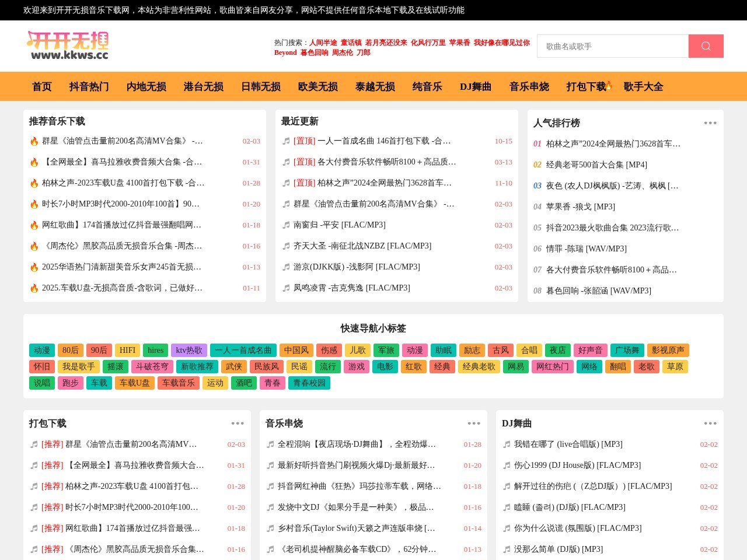Image resolution: width=747 pixels, height=560 pixels.
Task: Open the more options menu of DJ舞曲 panel
Action: point(710,423)
